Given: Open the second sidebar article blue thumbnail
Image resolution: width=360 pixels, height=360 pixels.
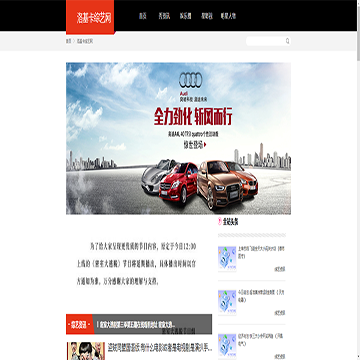Looking at the screenshot, I should click(x=227, y=302).
